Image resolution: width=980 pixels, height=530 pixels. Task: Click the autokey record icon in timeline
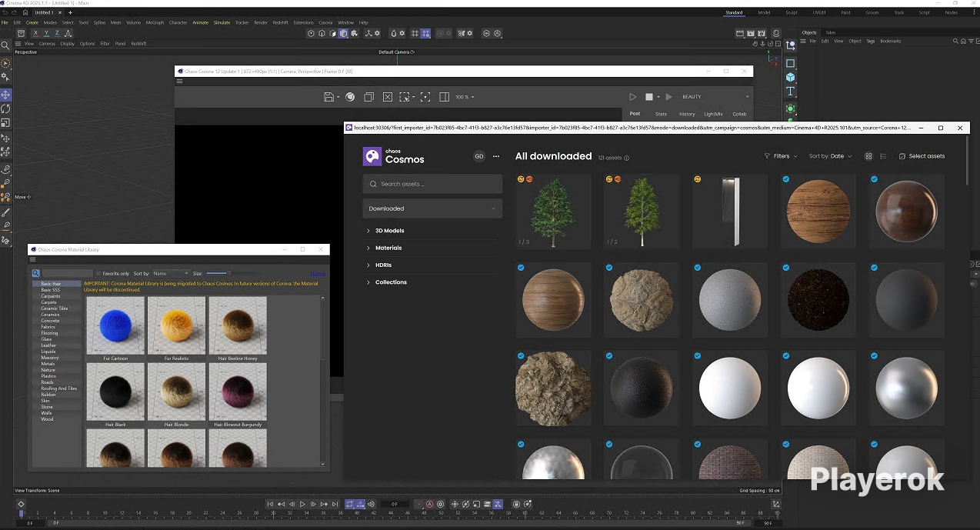coord(429,505)
